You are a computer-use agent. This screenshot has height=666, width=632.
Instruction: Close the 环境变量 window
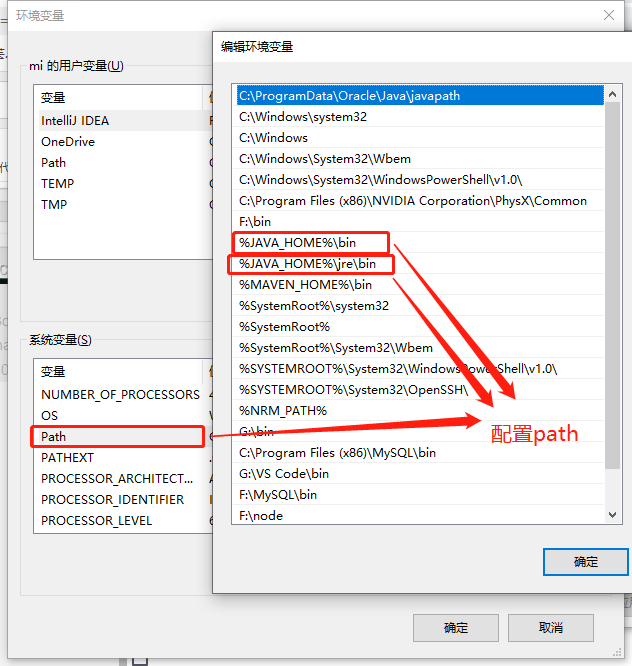(609, 15)
